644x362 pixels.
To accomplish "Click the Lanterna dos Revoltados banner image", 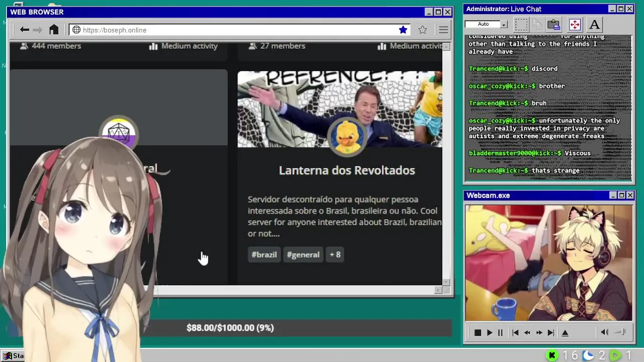I will point(340,109).
